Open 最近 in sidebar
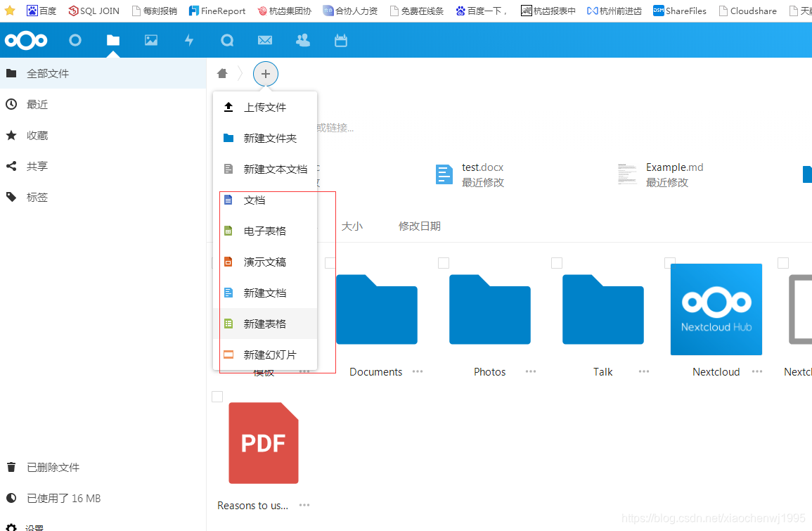Image resolution: width=812 pixels, height=531 pixels. tap(103, 105)
